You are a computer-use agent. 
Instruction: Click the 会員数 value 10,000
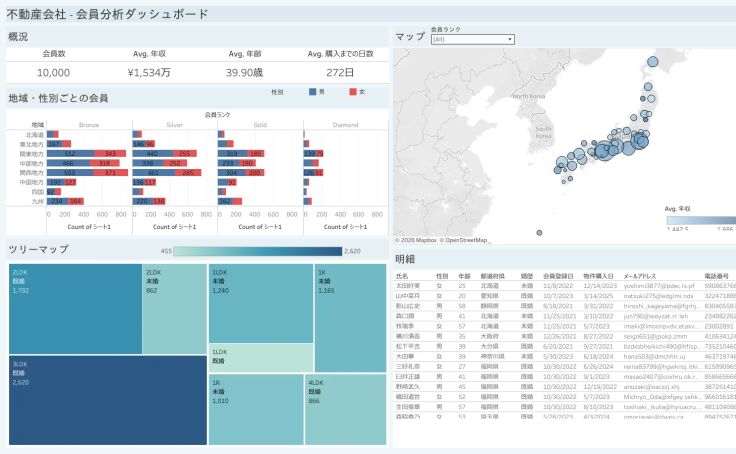point(54,73)
